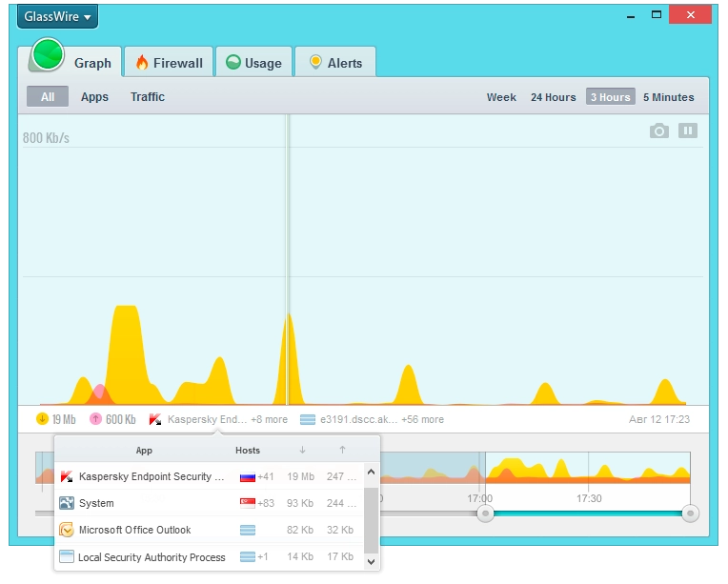The width and height of the screenshot is (728, 584).
Task: Click the Russian flag in Kaspersky row
Action: click(x=248, y=477)
